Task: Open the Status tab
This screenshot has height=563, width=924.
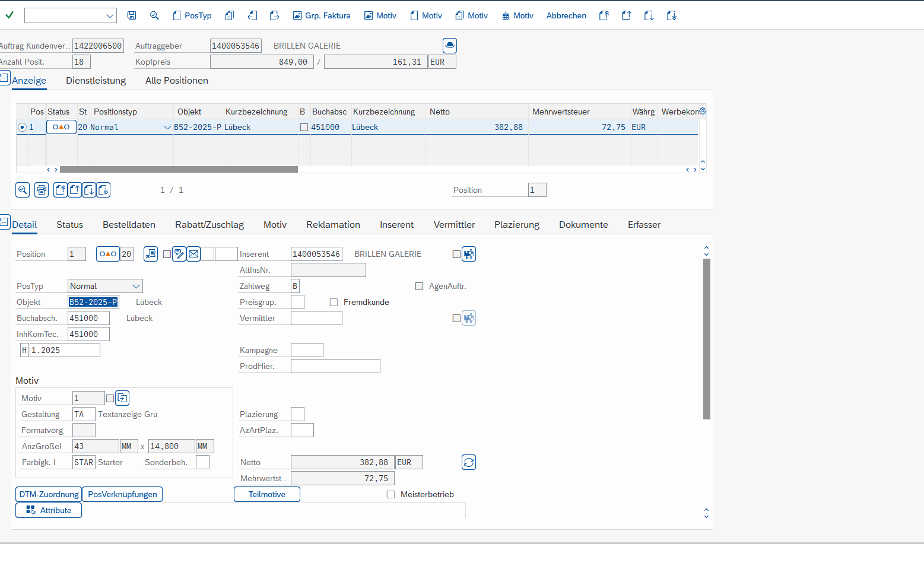Action: click(69, 225)
